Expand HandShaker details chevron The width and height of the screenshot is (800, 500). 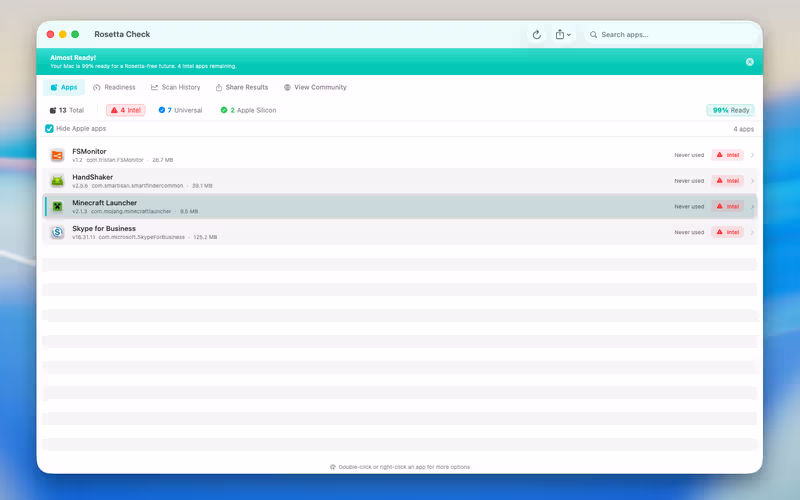click(x=752, y=181)
